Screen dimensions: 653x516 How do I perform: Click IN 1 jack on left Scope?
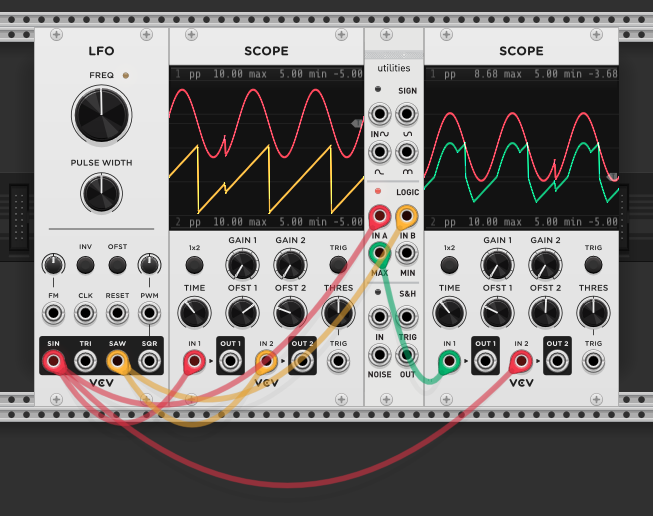(x=194, y=361)
